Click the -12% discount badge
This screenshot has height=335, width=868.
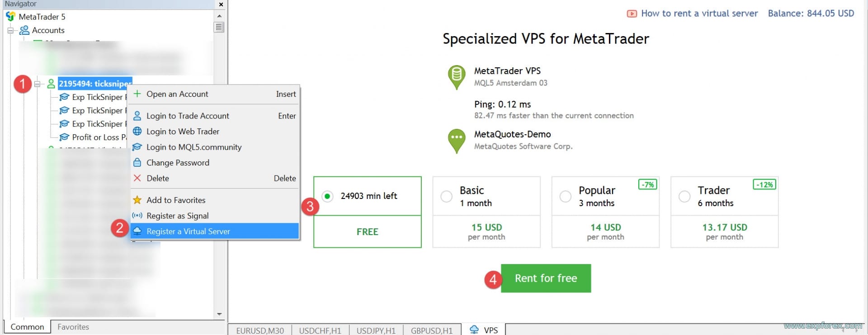[x=764, y=184]
